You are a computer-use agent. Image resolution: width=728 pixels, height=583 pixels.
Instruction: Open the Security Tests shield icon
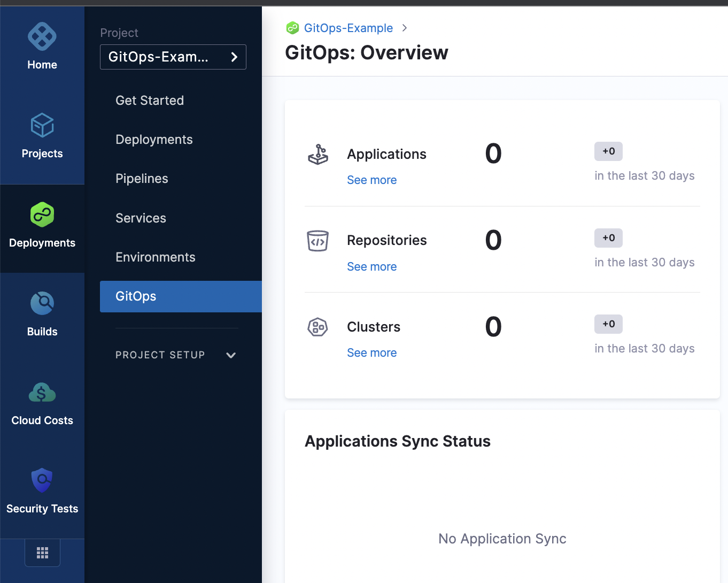[42, 480]
